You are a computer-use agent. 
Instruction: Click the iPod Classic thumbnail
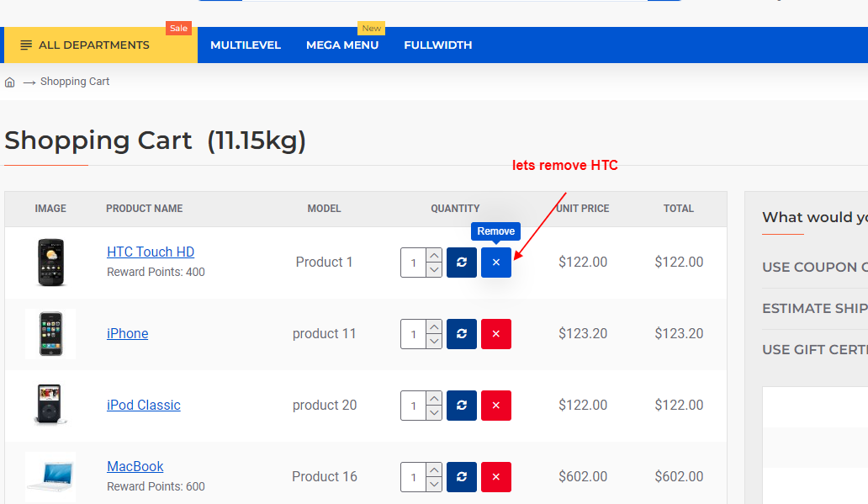click(x=50, y=406)
